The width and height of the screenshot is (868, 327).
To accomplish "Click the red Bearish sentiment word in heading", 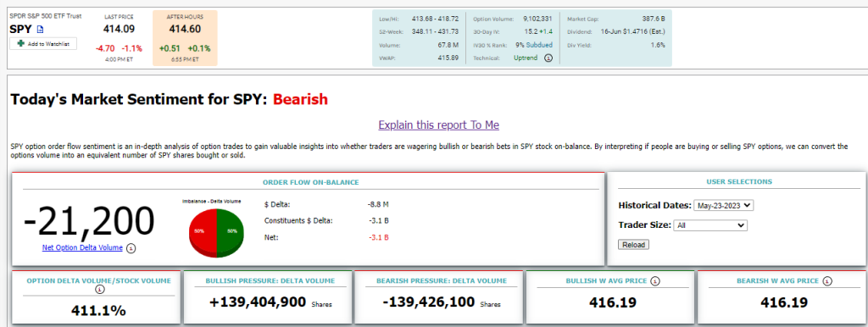I will [x=301, y=100].
